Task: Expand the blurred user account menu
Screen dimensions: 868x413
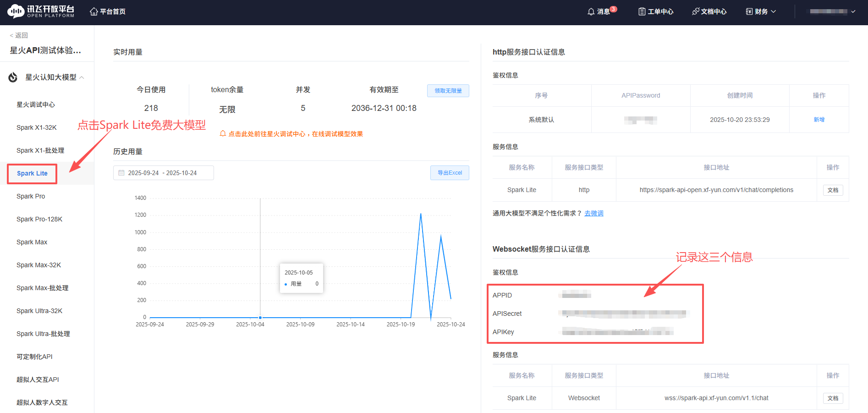Action: point(832,11)
